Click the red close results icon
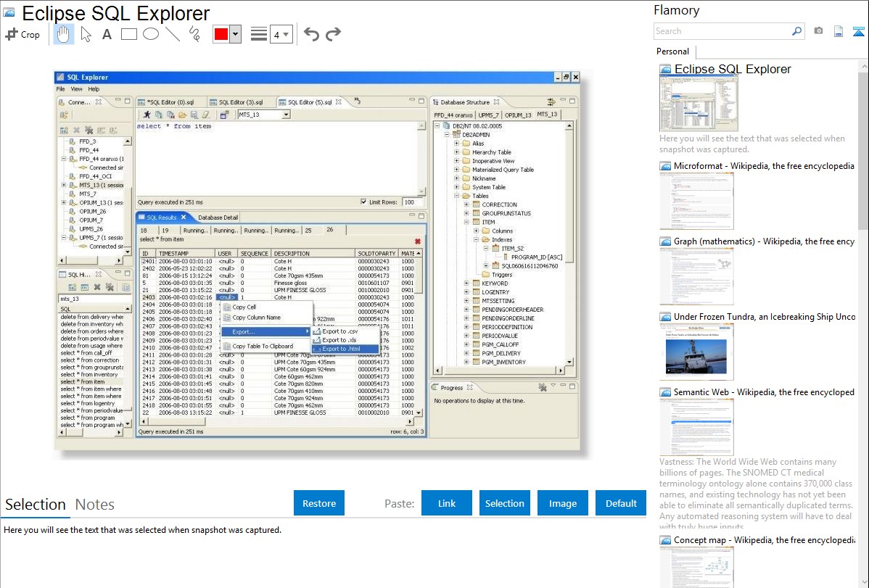The width and height of the screenshot is (869, 588). point(417,241)
